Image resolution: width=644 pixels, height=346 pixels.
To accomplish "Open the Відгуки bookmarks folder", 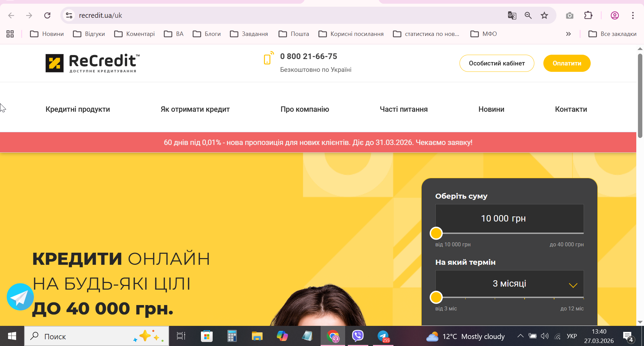I will 89,34.
